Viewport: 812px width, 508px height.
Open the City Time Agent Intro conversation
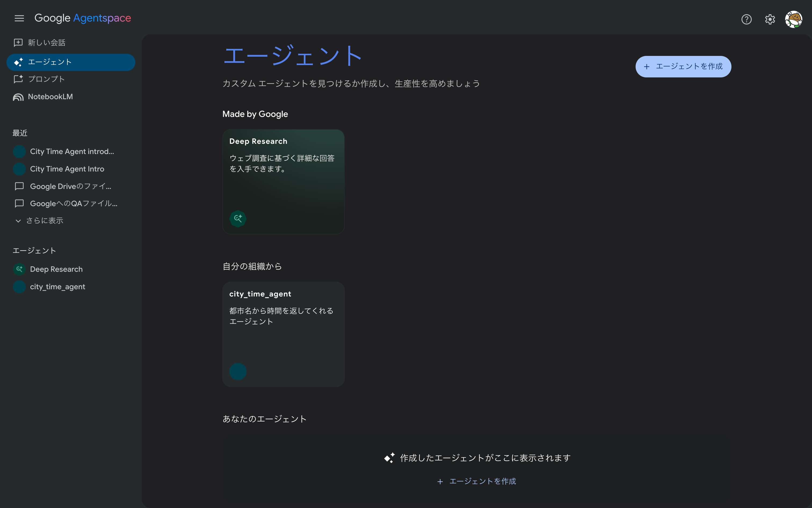pos(71,169)
